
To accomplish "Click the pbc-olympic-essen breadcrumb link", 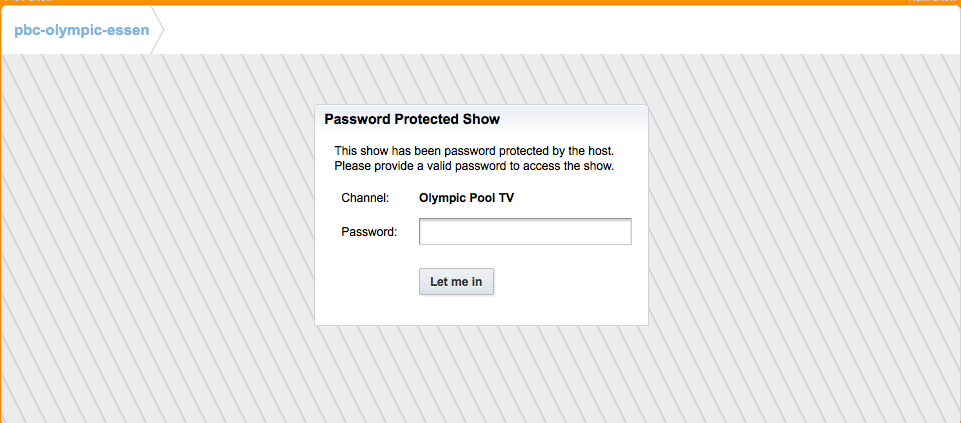I will click(x=81, y=30).
